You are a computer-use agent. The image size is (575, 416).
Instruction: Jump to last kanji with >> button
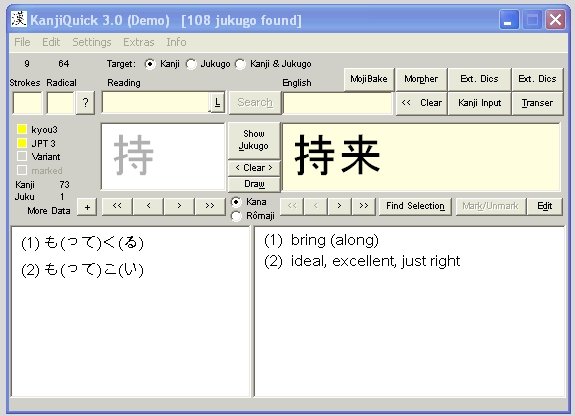point(210,206)
